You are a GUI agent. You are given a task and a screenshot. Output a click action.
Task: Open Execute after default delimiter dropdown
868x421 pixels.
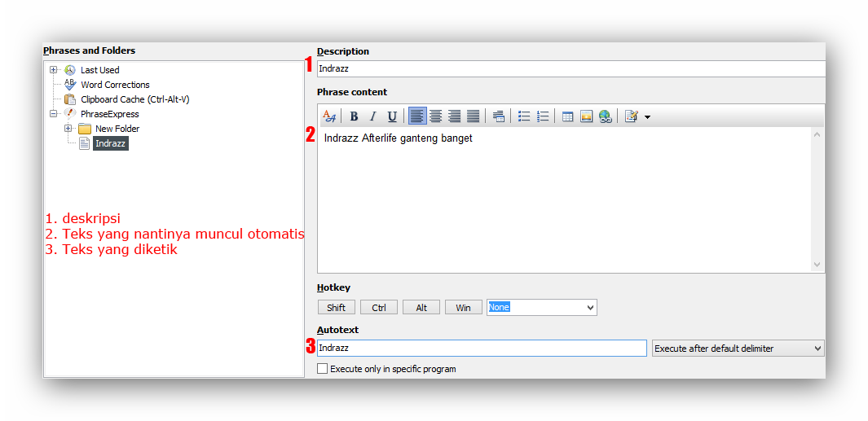pos(738,349)
